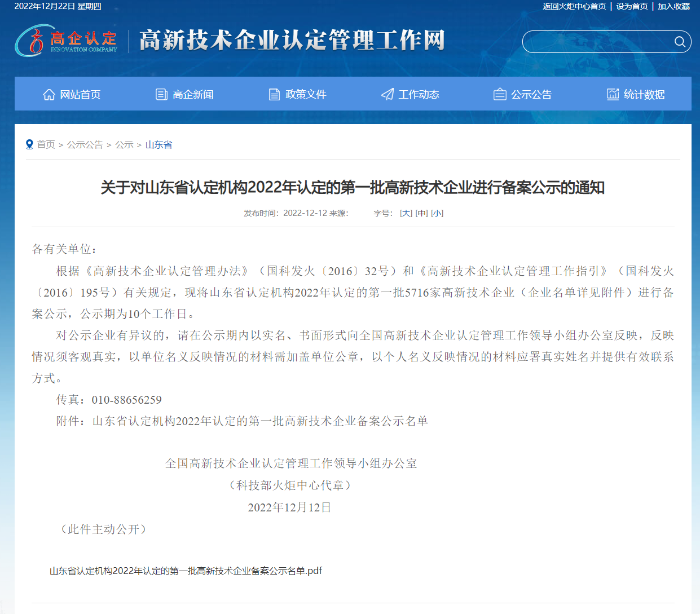Click the home icon beside 网站首页
The image size is (700, 614).
point(49,94)
